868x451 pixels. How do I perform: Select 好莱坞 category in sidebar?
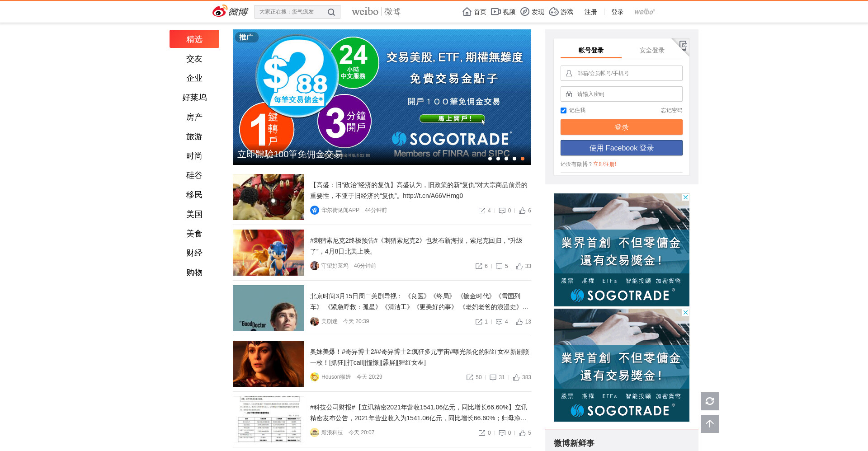coord(194,98)
